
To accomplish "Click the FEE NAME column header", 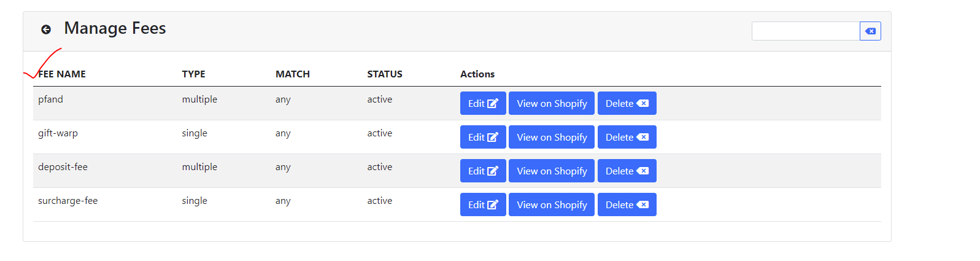I will click(x=62, y=74).
